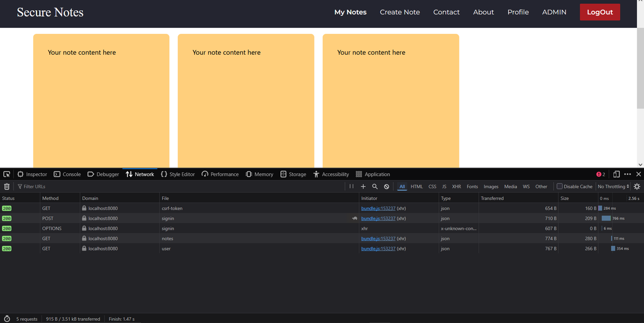Pick an element from the page icon
Image resolution: width=644 pixels, height=323 pixels.
[x=6, y=174]
